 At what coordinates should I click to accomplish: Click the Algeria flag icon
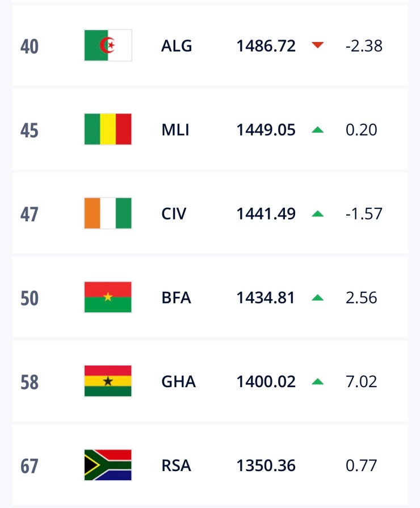(108, 45)
